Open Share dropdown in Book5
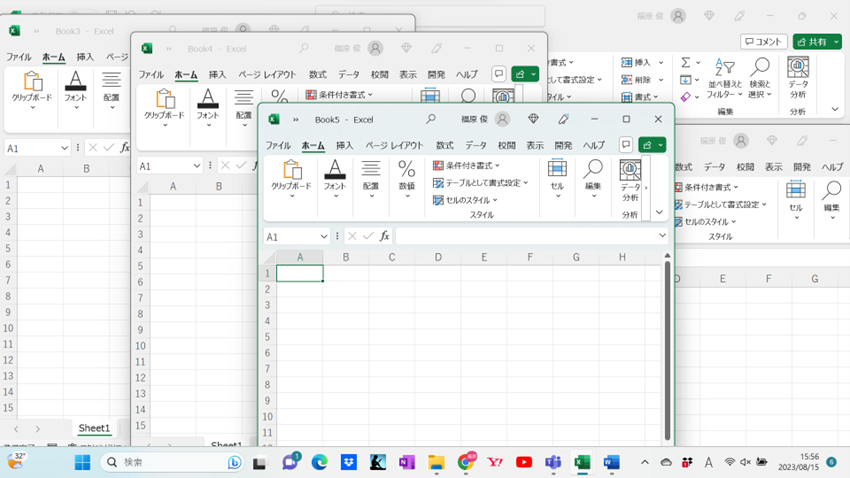The width and height of the screenshot is (850, 478). pos(660,145)
